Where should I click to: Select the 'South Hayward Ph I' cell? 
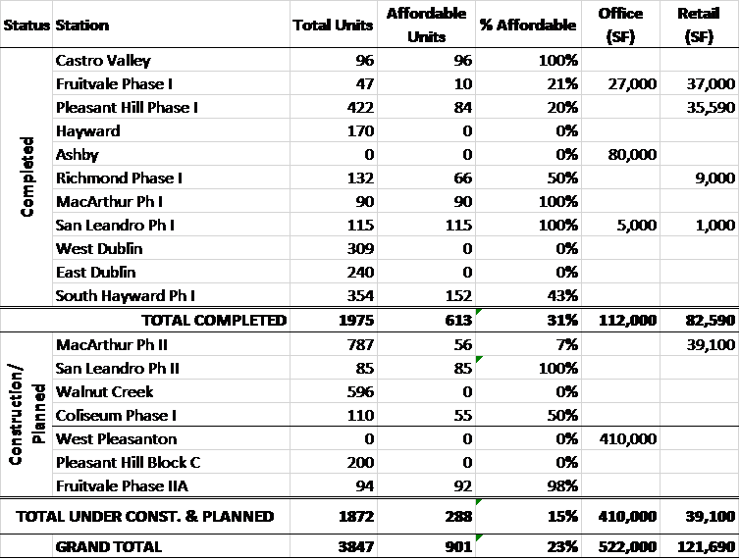(171, 296)
